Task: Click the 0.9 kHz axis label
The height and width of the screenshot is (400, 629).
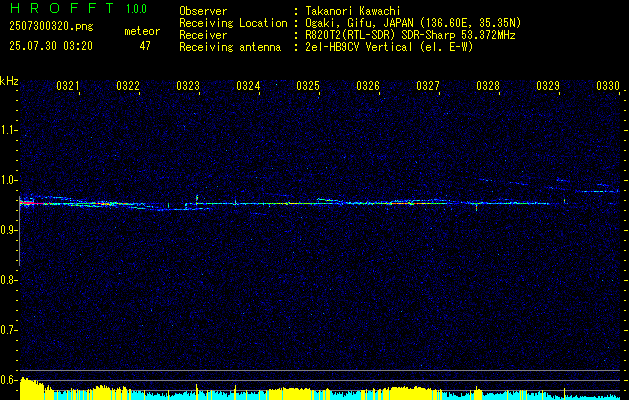Action: click(8, 230)
